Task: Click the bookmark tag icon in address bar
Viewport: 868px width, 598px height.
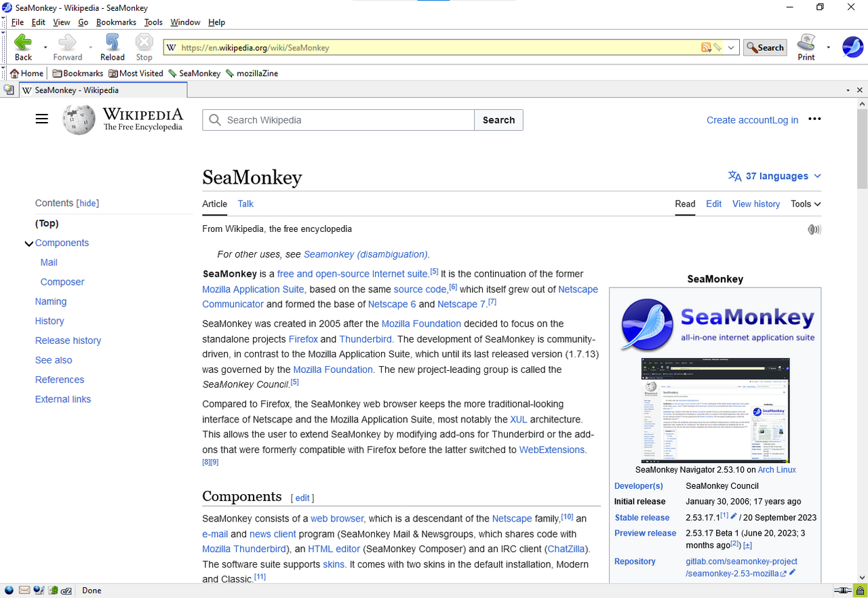Action: pyautogui.click(x=717, y=47)
